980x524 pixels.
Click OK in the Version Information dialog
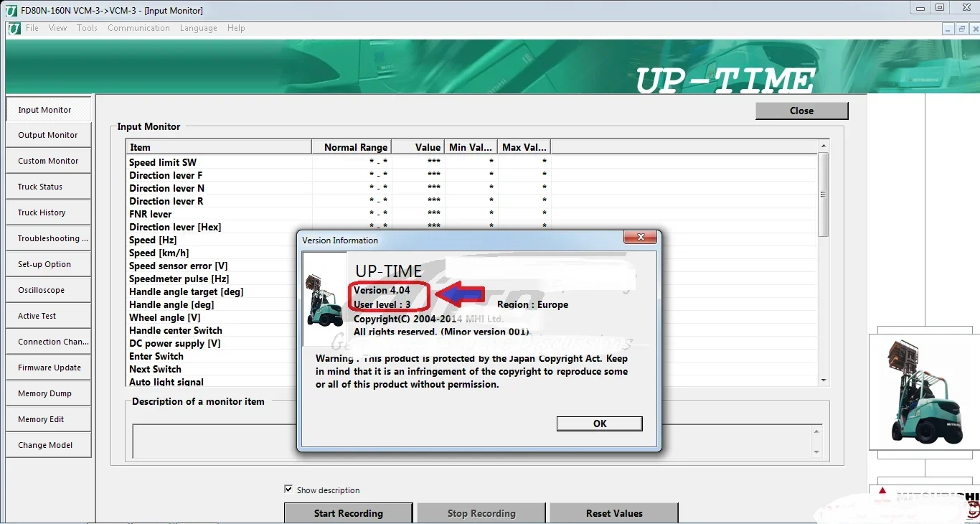pos(600,424)
